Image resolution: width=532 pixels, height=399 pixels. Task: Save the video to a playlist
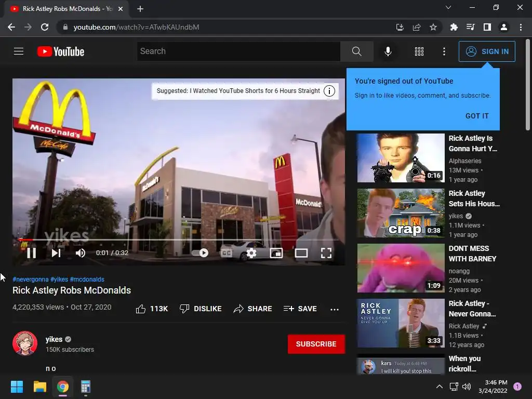coord(300,309)
